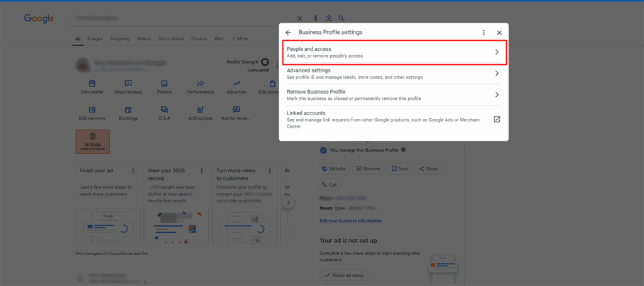This screenshot has width=644, height=286.
Task: Open the AI Tools tile
Action: [x=92, y=141]
